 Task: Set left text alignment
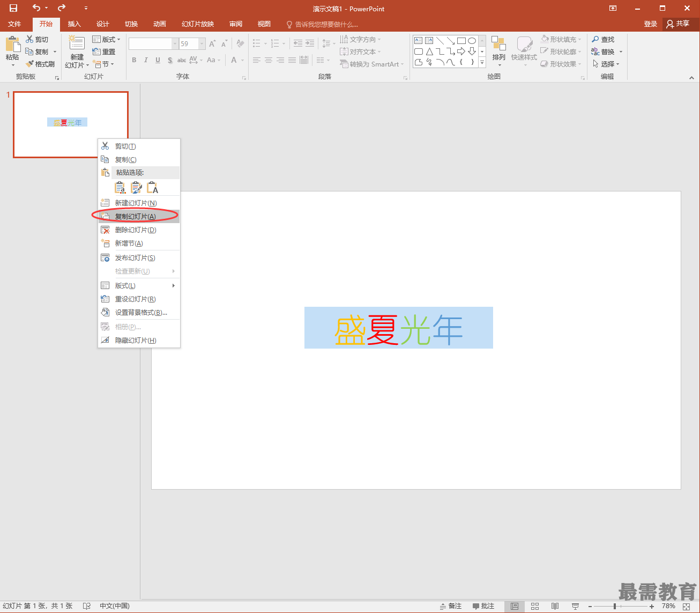[x=256, y=60]
